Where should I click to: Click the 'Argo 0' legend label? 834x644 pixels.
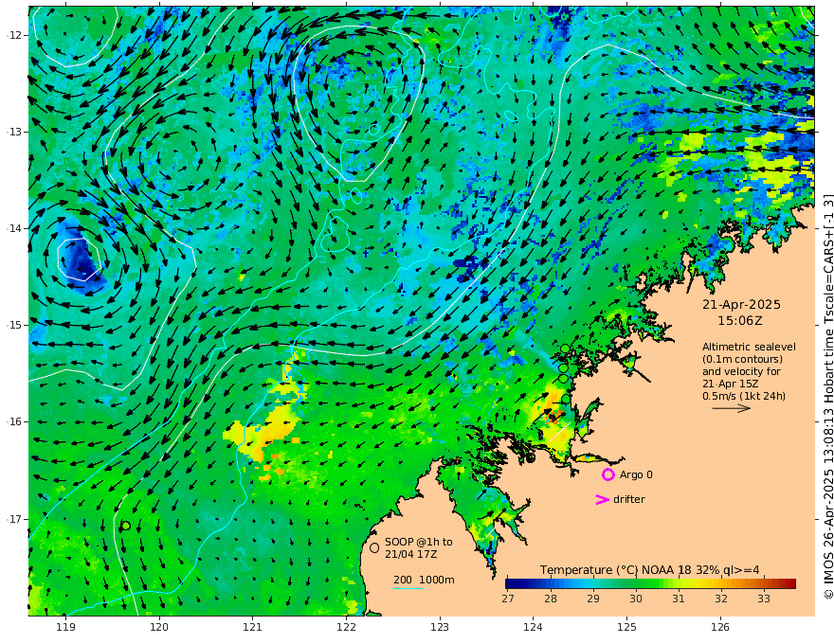click(636, 474)
